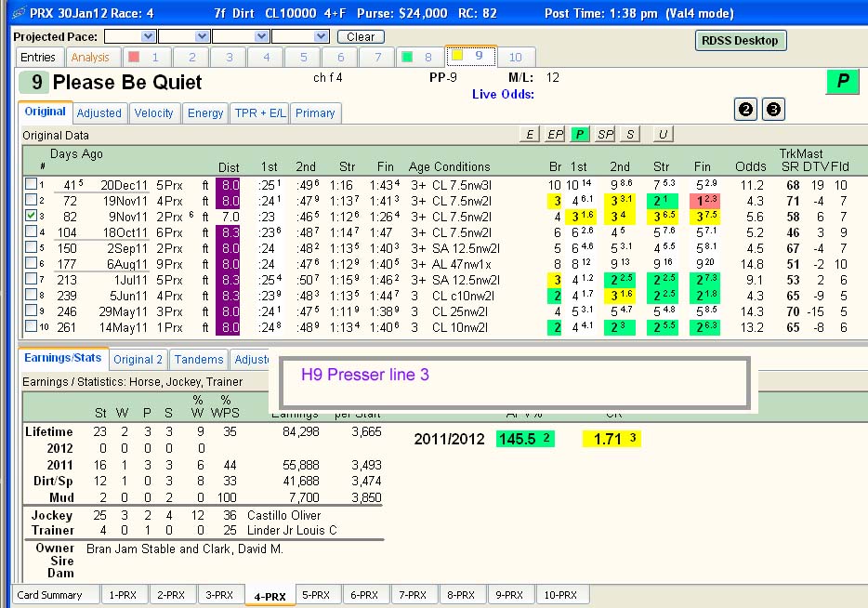
Task: Click the yellow 1.71 value cell
Action: [612, 439]
